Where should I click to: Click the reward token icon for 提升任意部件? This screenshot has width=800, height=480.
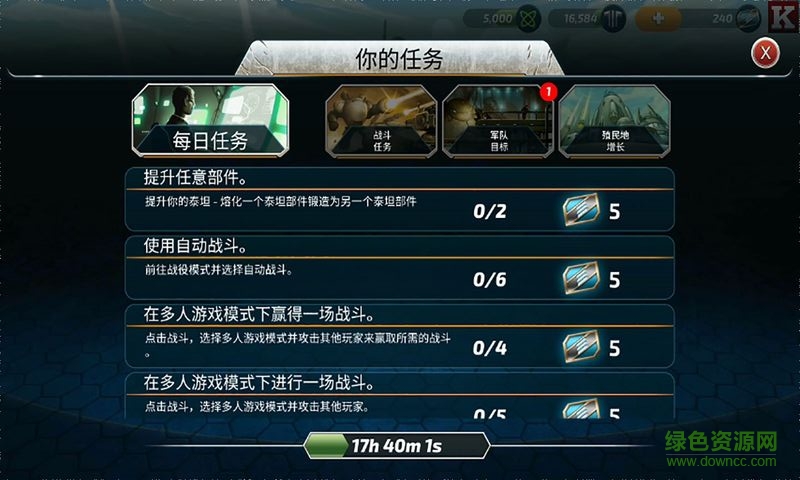click(x=581, y=210)
